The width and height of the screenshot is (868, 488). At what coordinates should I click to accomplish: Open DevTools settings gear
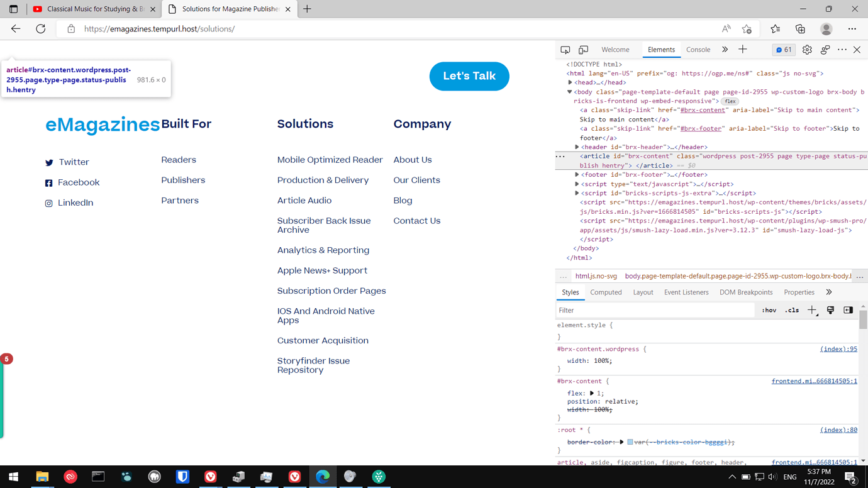(807, 50)
